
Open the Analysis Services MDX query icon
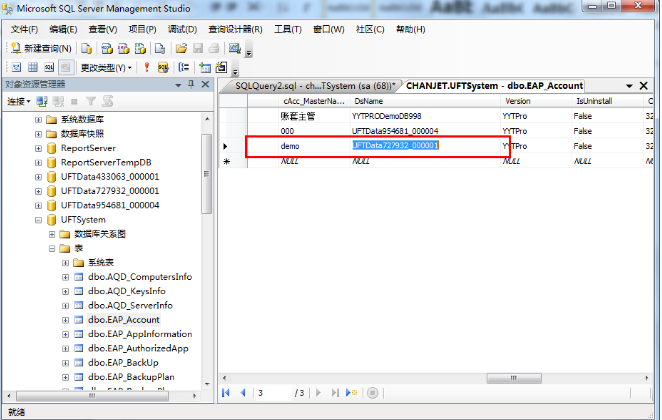pos(107,49)
